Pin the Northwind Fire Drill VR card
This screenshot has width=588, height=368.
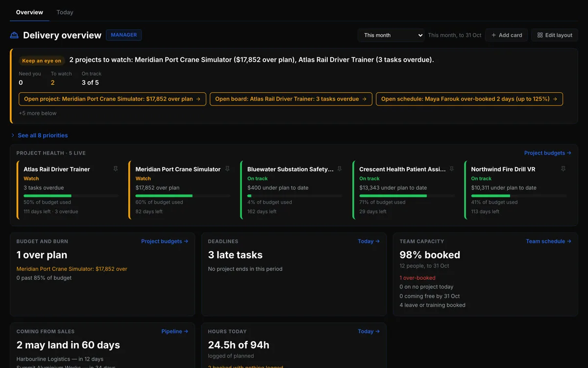(563, 169)
